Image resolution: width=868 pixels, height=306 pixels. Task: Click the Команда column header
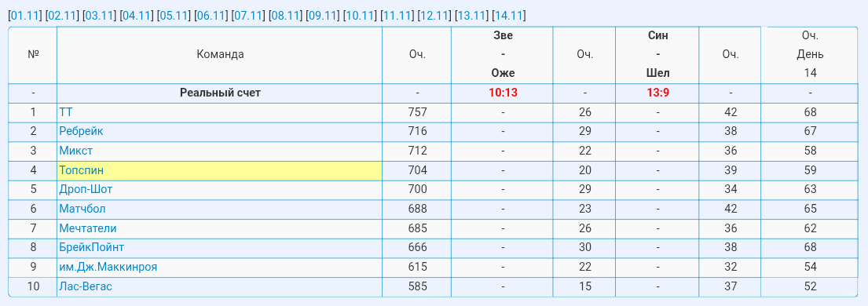pyautogui.click(x=220, y=54)
